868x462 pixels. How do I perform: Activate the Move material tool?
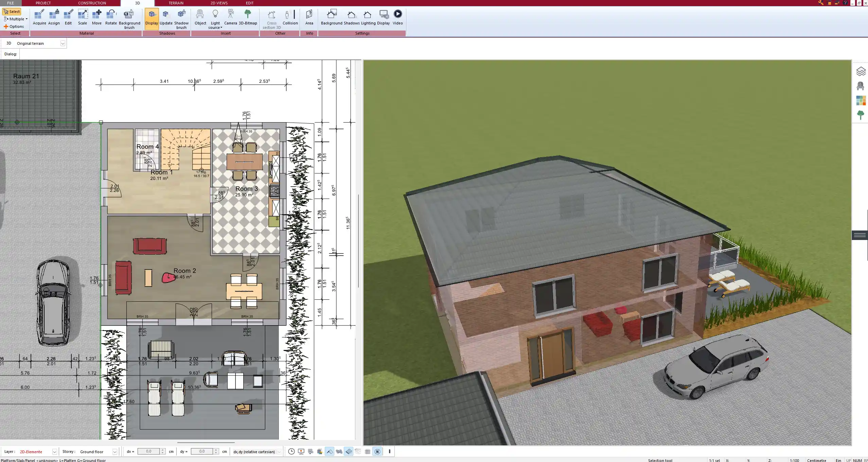coord(97,18)
